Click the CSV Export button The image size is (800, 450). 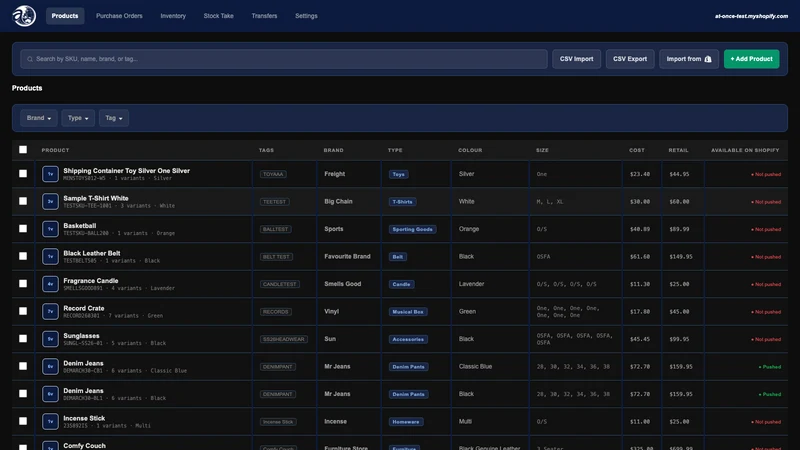tap(630, 59)
